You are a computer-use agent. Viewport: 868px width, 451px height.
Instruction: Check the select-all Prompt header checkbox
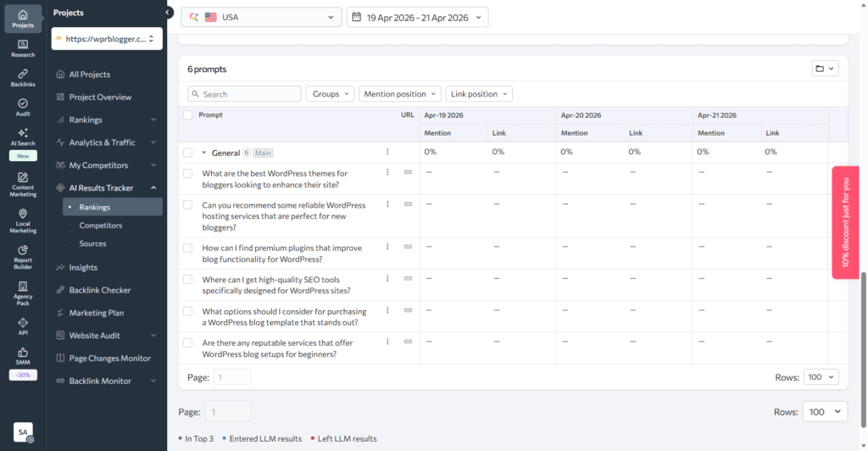[188, 114]
